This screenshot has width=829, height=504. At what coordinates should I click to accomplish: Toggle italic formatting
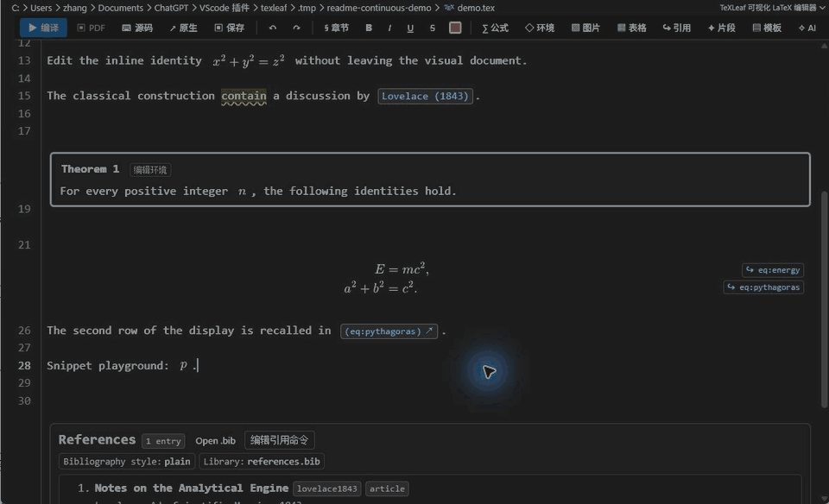(389, 28)
